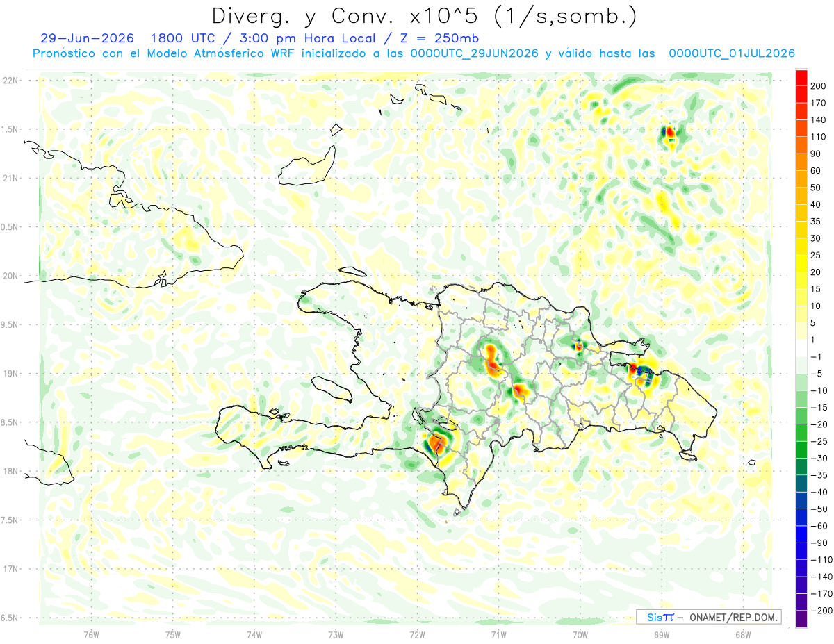Viewport: 834px width, 644px height.
Task: Click the colorbar value '-90'
Action: tap(820, 543)
